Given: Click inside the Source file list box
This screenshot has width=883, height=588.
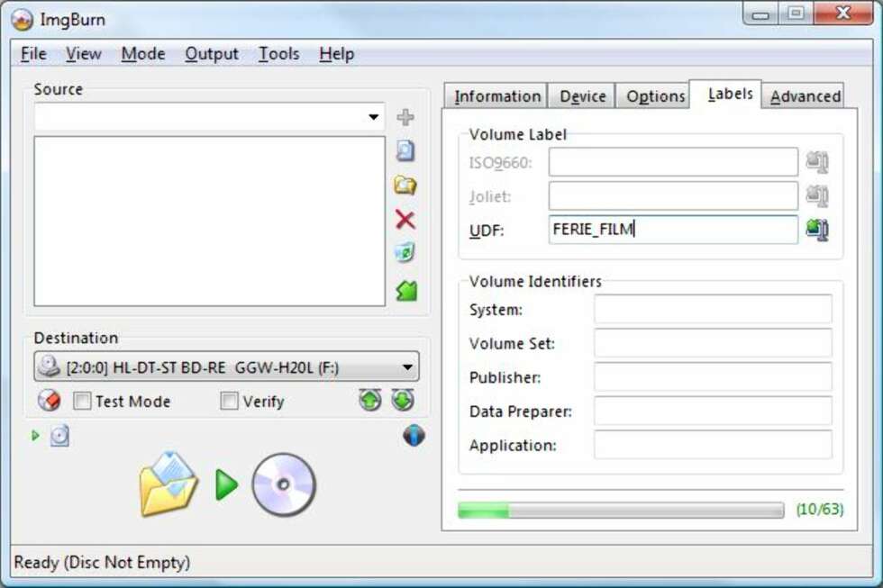Looking at the screenshot, I should coord(209,222).
